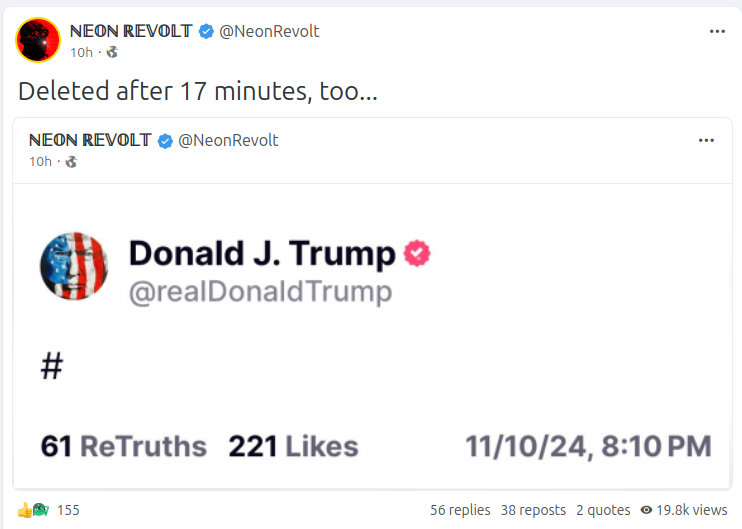Click the 10h timestamp of the outer post
Image resolution: width=742 pixels, height=529 pixels.
coord(81,52)
